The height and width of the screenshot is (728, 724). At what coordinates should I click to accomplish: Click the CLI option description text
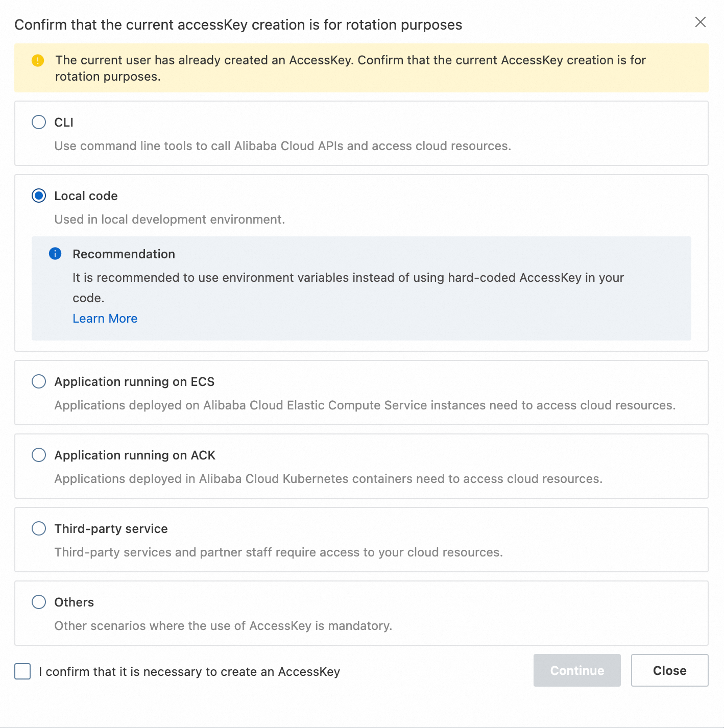[282, 146]
